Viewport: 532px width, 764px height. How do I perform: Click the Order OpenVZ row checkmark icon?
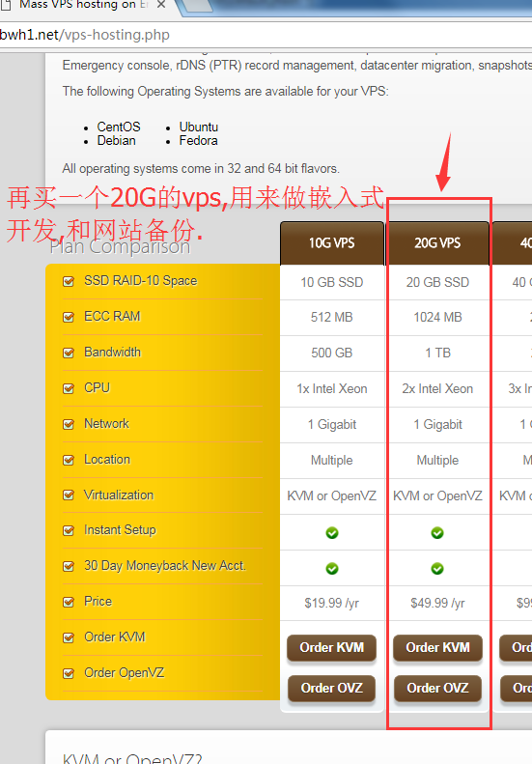pyautogui.click(x=69, y=673)
